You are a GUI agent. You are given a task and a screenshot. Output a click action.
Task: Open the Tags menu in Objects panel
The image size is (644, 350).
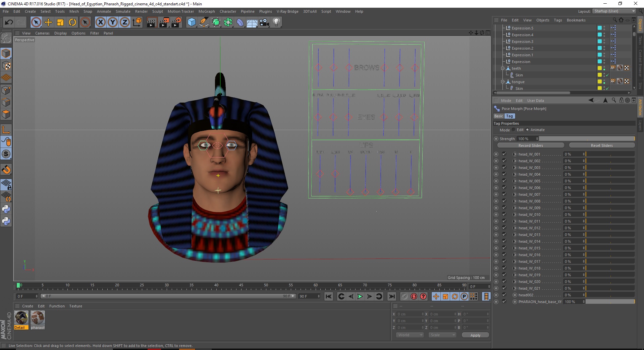click(558, 20)
